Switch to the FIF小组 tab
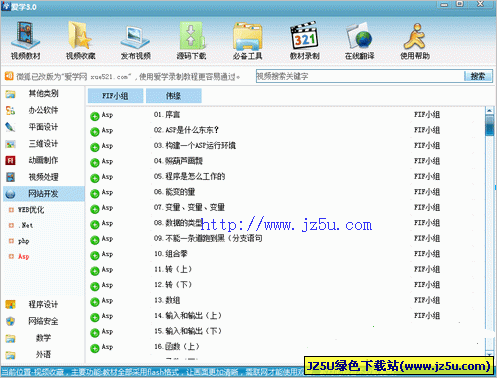Image resolution: width=497 pixels, height=378 pixels. 115,96
